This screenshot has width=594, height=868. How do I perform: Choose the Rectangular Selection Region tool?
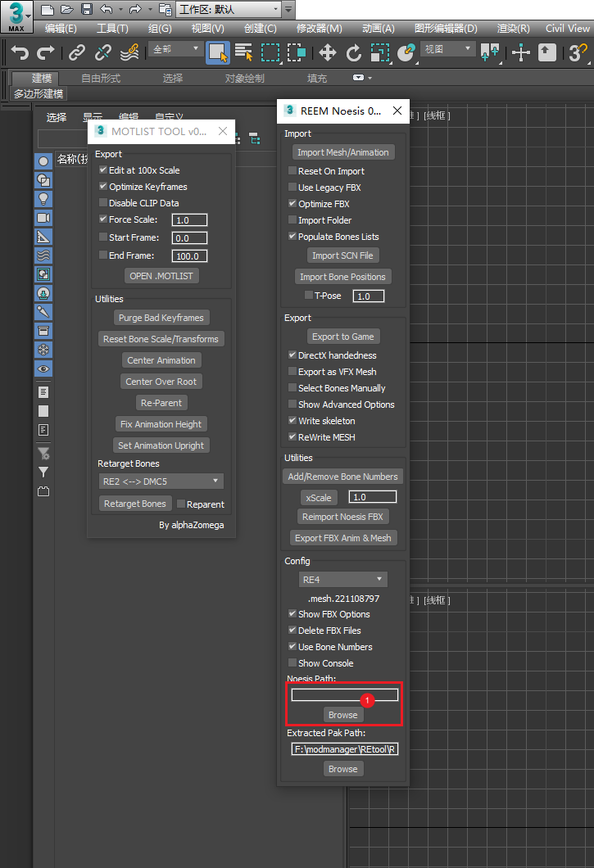click(x=270, y=52)
